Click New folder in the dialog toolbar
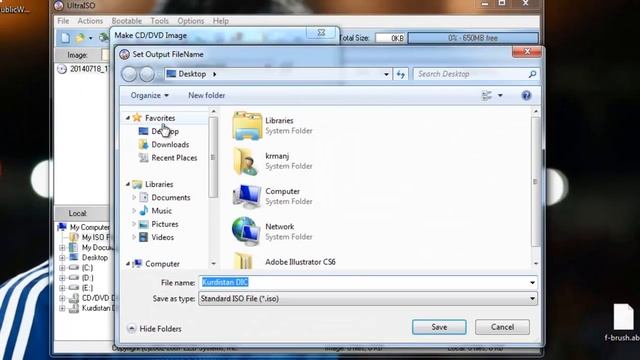The height and width of the screenshot is (360, 640). [x=207, y=95]
